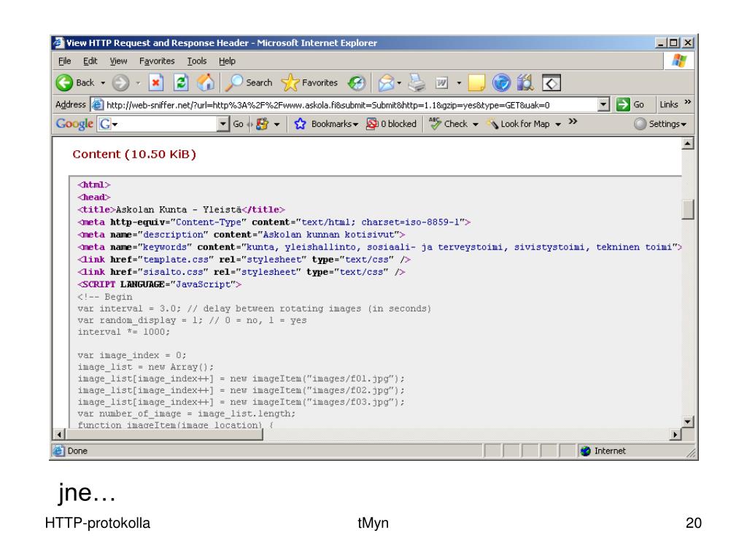Expand the Google search box history dropdown
The image size is (747, 560).
click(x=223, y=124)
